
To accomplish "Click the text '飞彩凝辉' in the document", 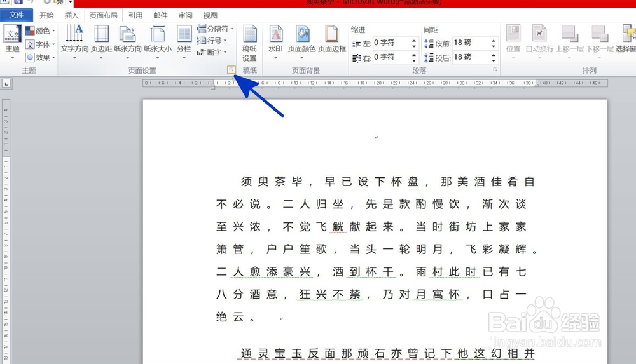I will 495,249.
